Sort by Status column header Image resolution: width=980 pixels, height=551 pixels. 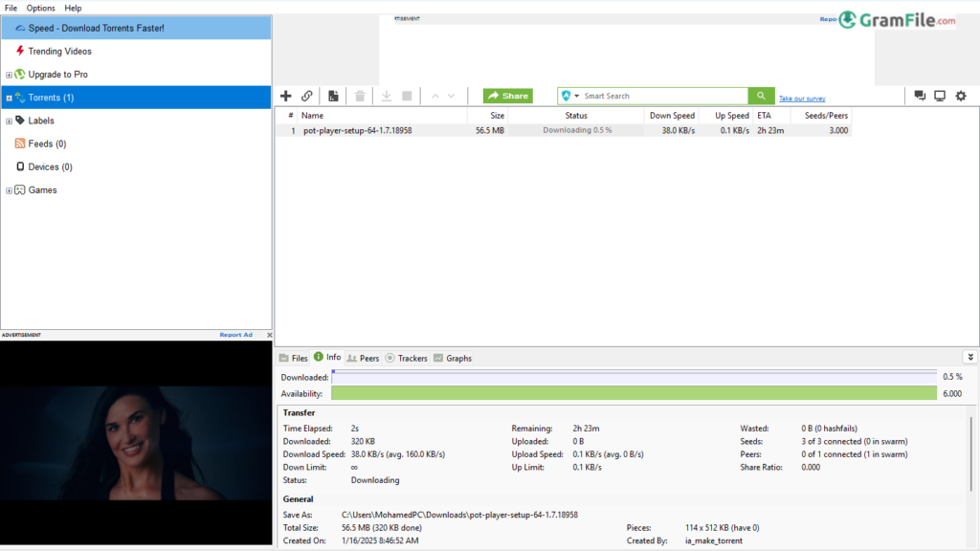(576, 116)
